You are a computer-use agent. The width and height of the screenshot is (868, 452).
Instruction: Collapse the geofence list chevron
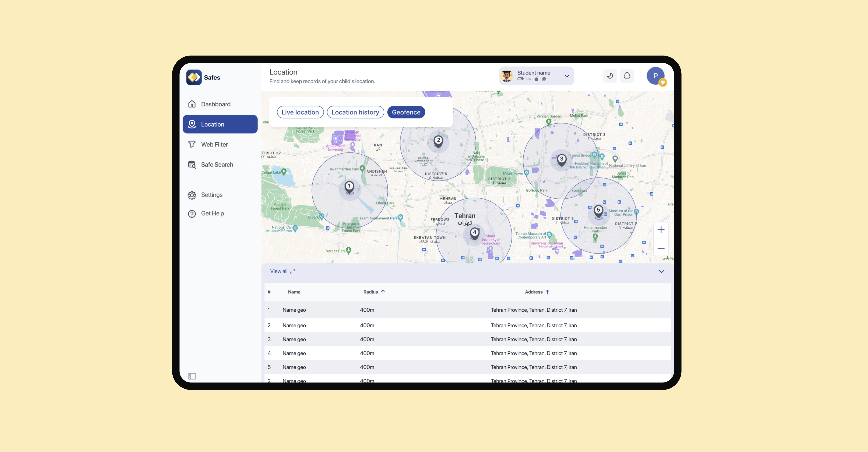[661, 271]
